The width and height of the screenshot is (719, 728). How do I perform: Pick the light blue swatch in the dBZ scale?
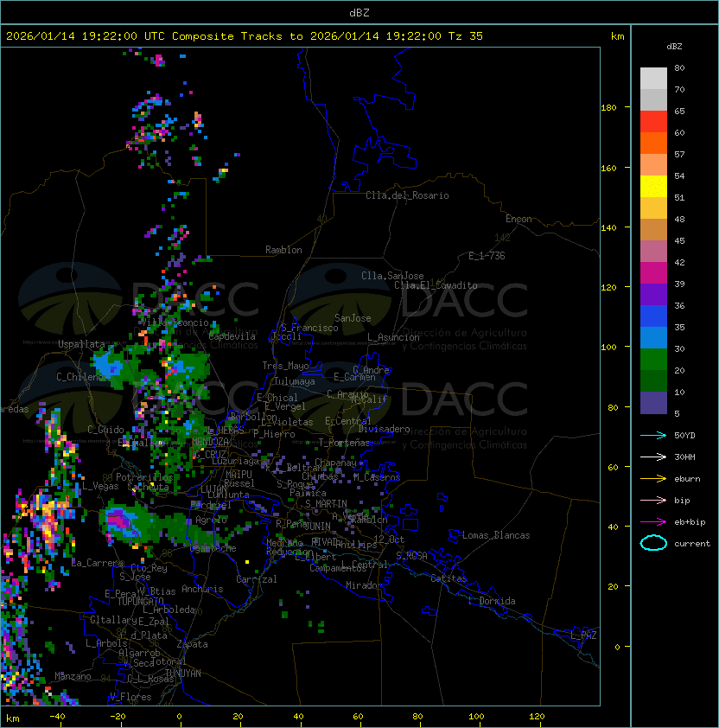point(653,338)
